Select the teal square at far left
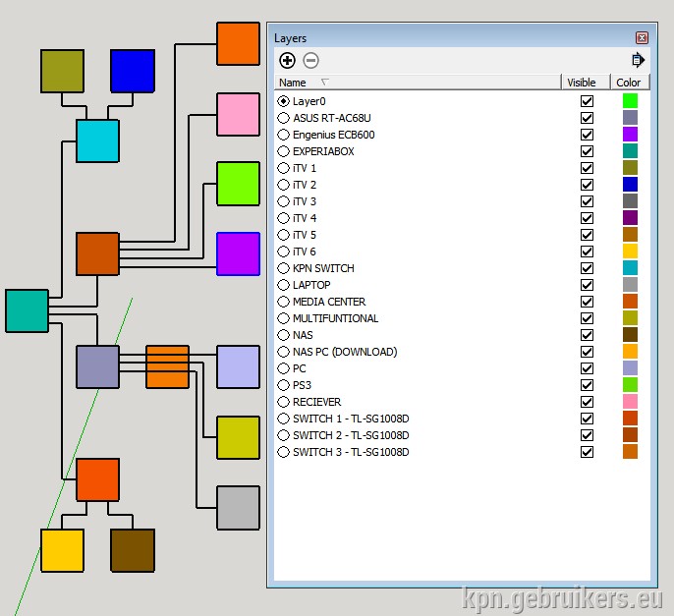The height and width of the screenshot is (616, 674). point(28,310)
